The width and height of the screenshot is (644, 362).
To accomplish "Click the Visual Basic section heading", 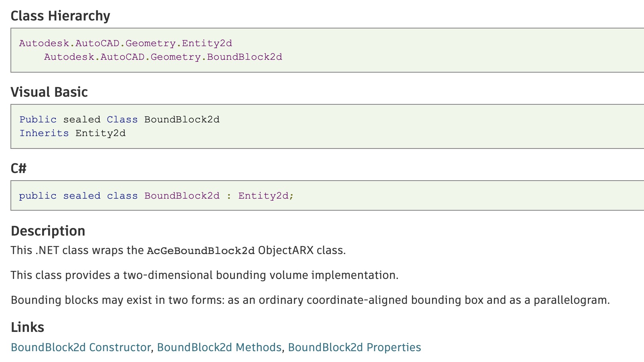I will pos(49,92).
